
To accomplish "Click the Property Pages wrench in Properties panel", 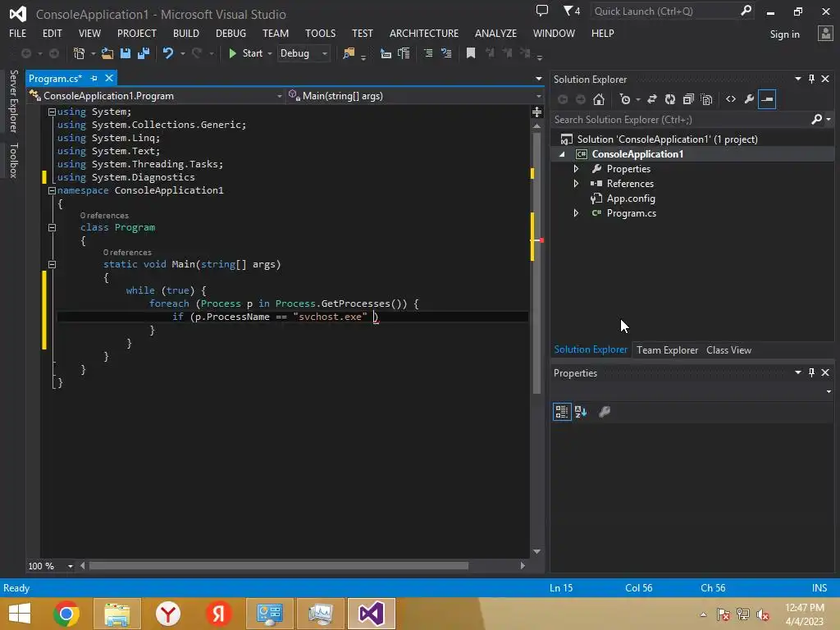I will pyautogui.click(x=605, y=412).
